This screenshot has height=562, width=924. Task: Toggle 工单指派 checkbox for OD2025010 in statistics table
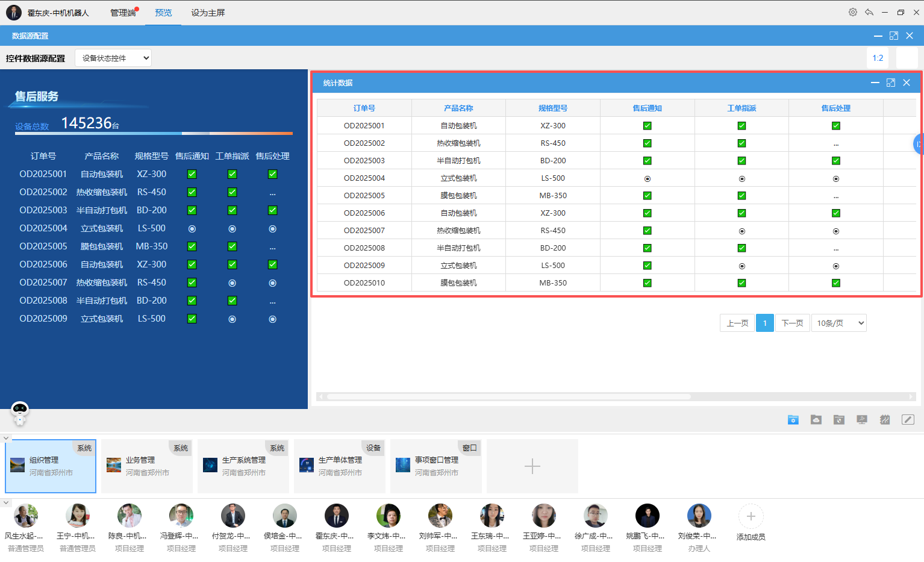741,283
